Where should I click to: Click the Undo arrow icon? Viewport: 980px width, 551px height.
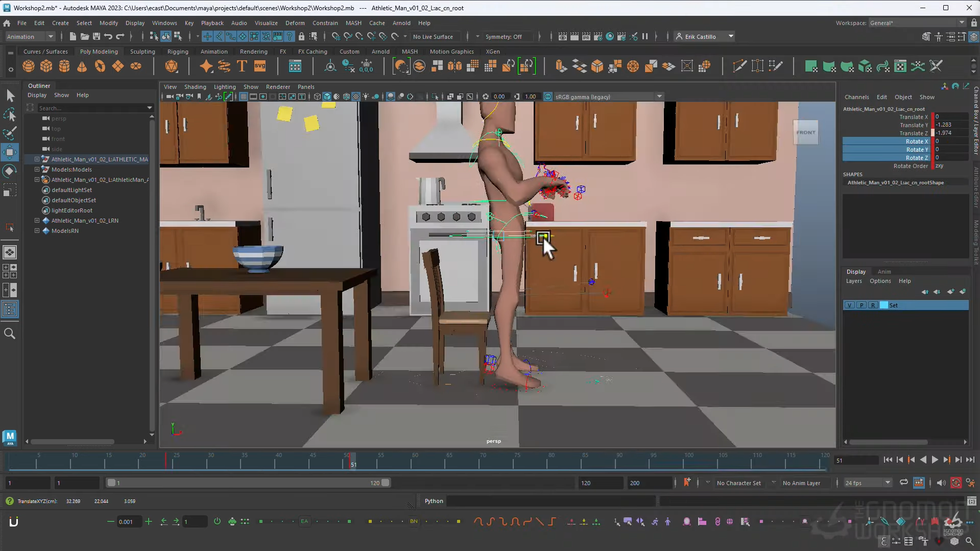click(x=108, y=37)
